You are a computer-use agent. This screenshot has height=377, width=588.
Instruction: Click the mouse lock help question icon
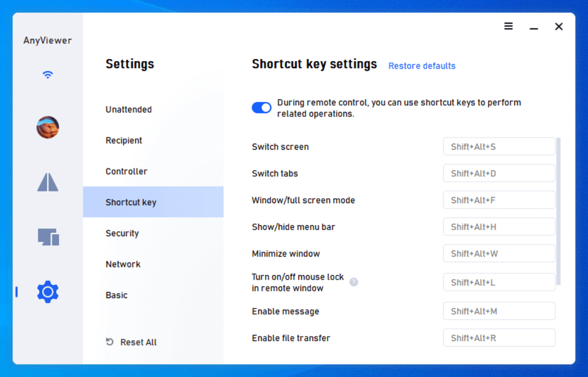tap(353, 282)
